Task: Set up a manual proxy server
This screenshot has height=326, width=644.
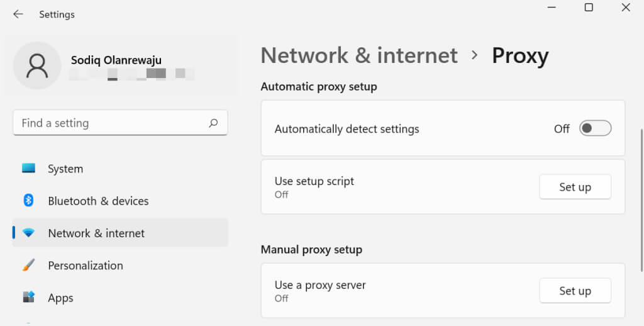Action: pos(575,291)
